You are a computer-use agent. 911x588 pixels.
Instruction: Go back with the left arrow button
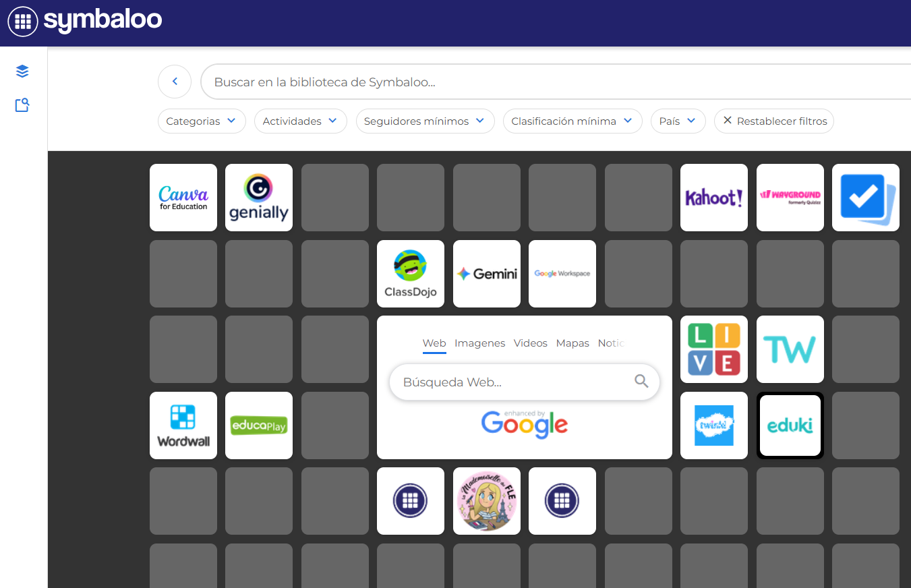[x=175, y=82]
